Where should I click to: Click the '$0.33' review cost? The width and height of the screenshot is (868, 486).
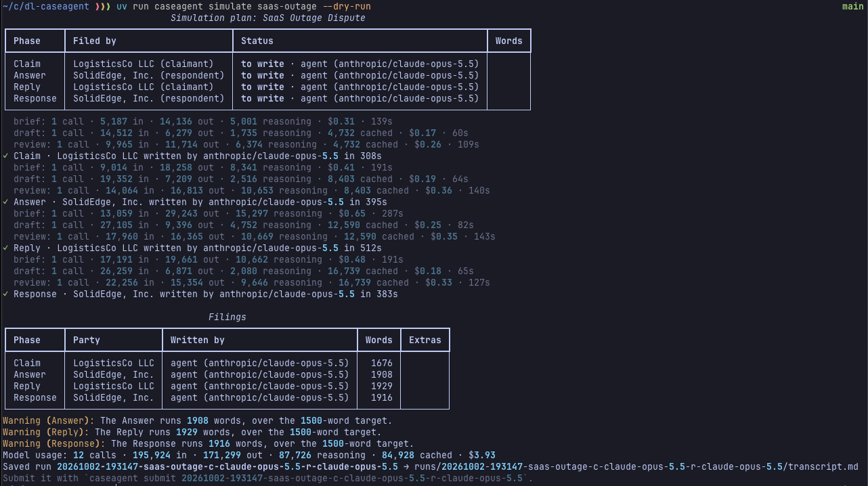point(439,282)
